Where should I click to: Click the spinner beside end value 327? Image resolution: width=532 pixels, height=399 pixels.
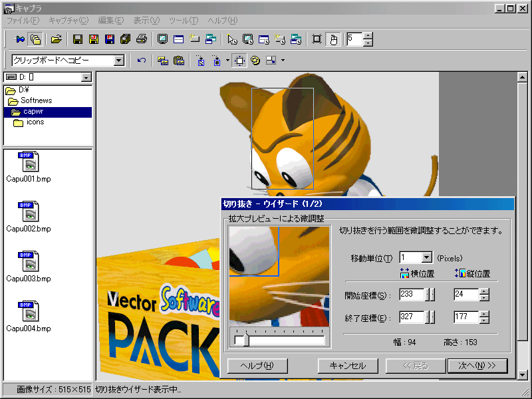[430, 317]
